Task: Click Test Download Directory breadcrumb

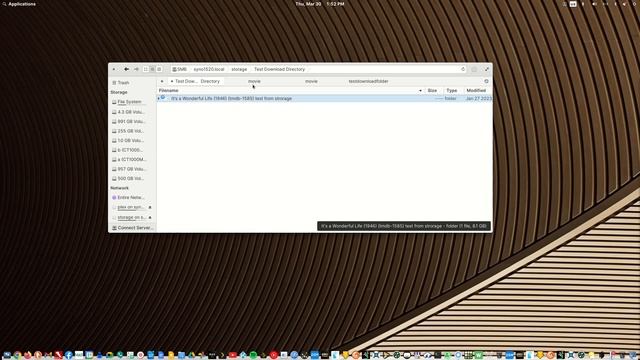Action: click(x=280, y=69)
